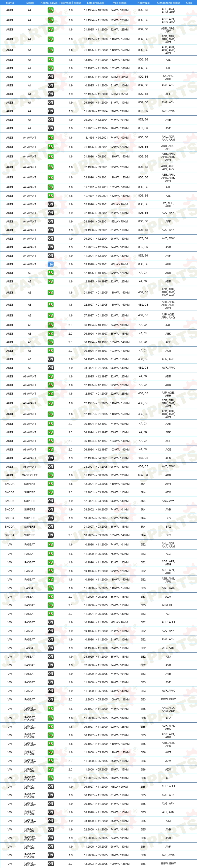Click production years 01.1997 -> 08.2000
The width and height of the screenshot is (197, 868).
[96, 475]
